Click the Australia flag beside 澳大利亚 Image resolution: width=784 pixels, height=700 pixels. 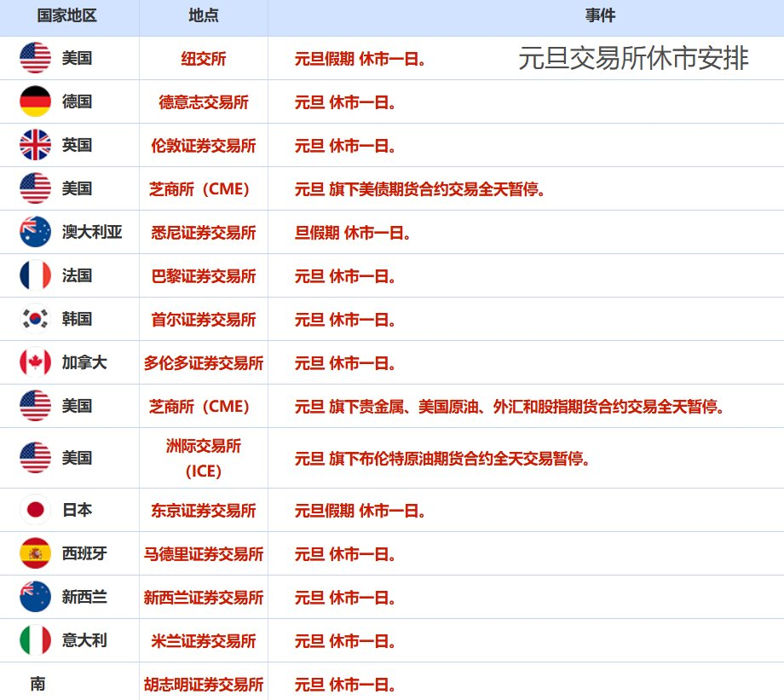coord(33,232)
